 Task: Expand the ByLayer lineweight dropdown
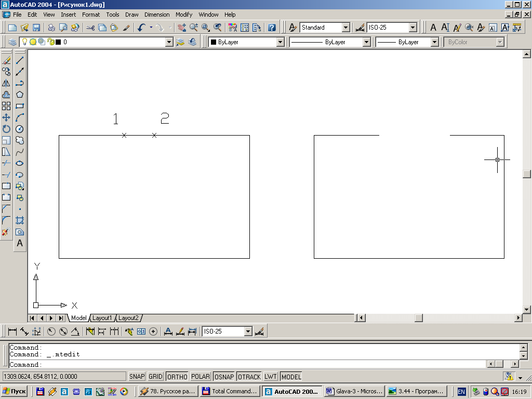435,42
